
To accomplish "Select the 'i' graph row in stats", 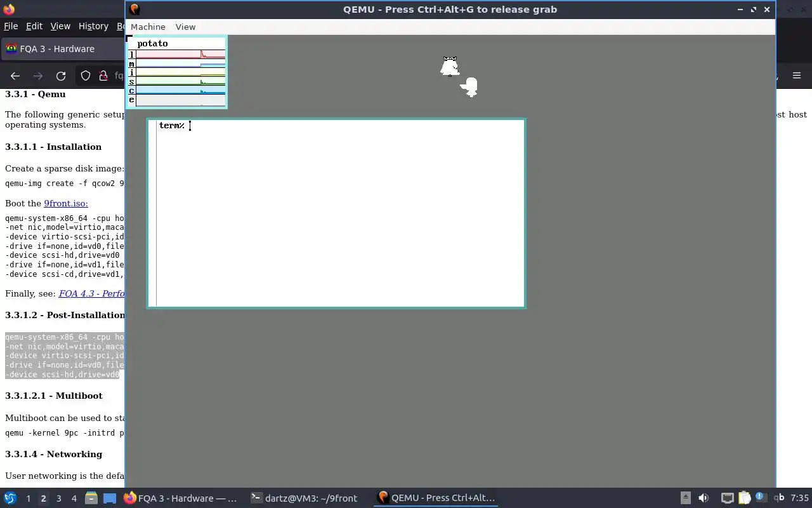I will click(x=177, y=72).
